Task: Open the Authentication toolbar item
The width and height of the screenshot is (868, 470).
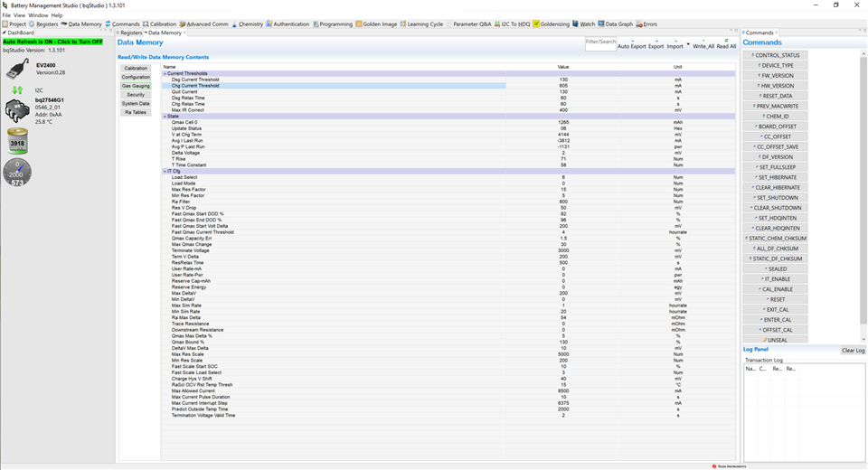Action: click(288, 23)
